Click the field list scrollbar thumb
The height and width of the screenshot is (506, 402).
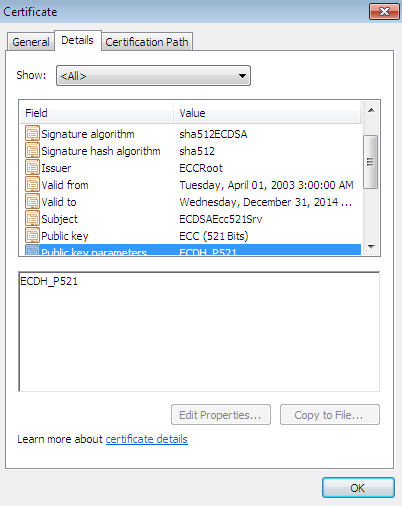371,162
